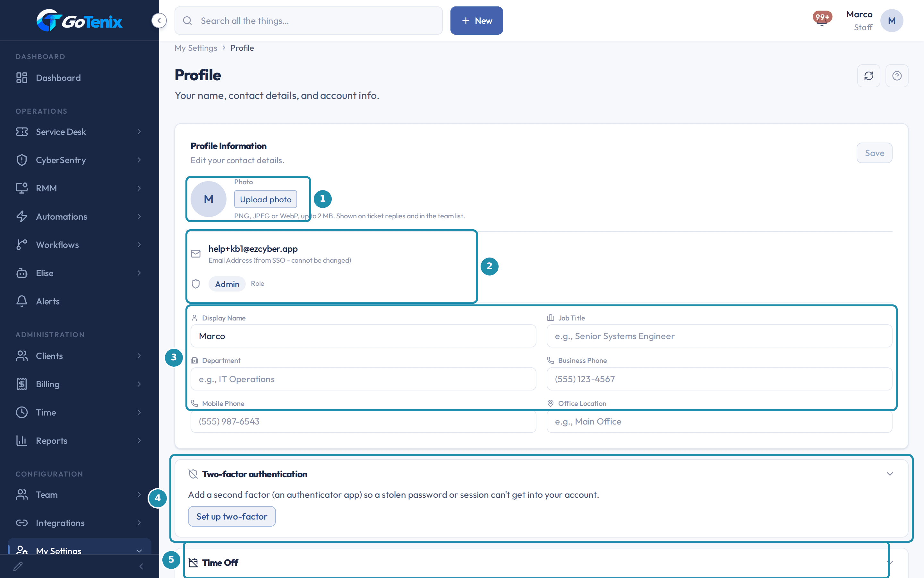Refresh the Profile page
Viewport: 924px width, 578px height.
(868, 76)
